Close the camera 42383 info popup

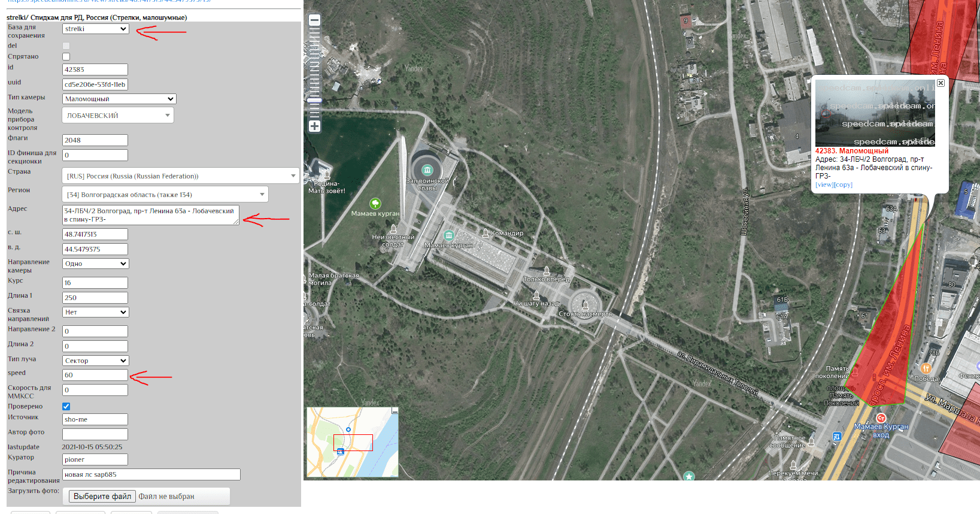pyautogui.click(x=940, y=83)
